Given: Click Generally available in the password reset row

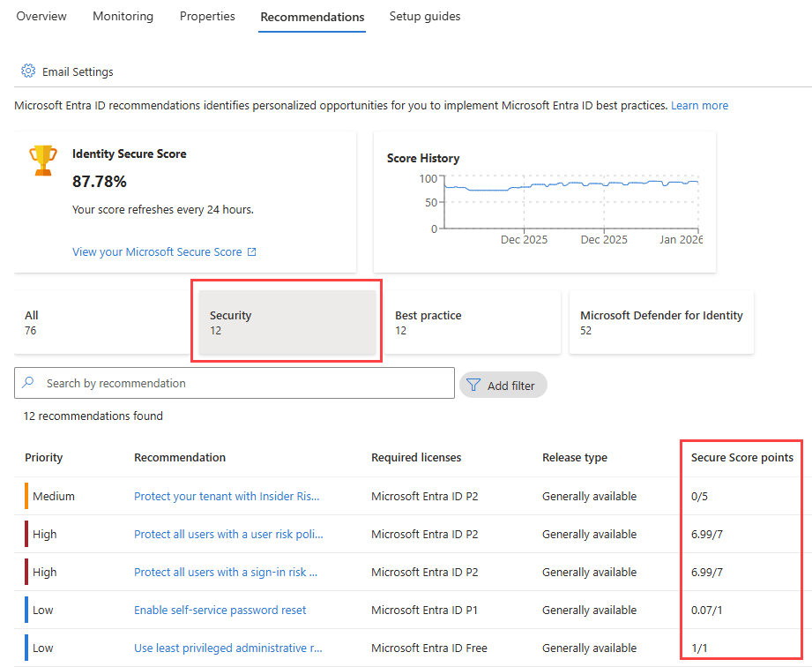Looking at the screenshot, I should tap(589, 610).
